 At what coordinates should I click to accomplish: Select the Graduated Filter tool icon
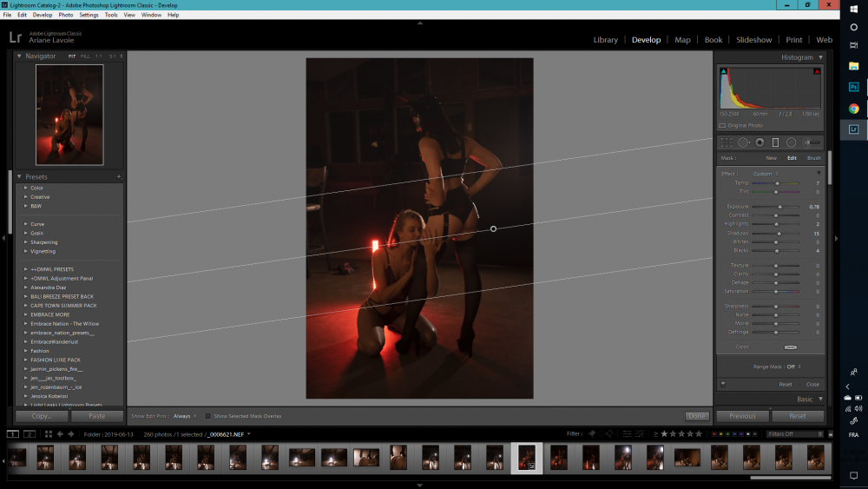click(x=775, y=142)
